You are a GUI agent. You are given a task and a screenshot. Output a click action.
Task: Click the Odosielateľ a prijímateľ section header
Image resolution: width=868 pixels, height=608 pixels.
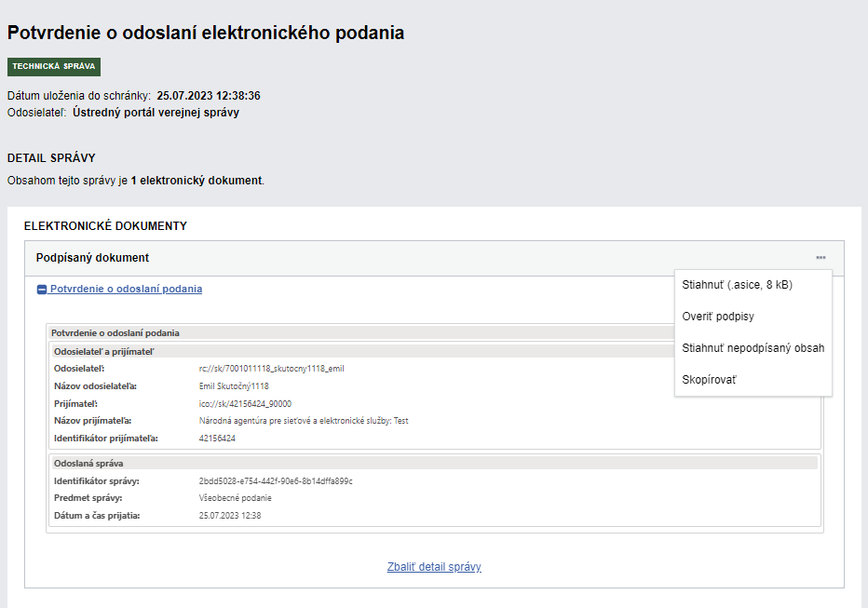click(x=103, y=351)
